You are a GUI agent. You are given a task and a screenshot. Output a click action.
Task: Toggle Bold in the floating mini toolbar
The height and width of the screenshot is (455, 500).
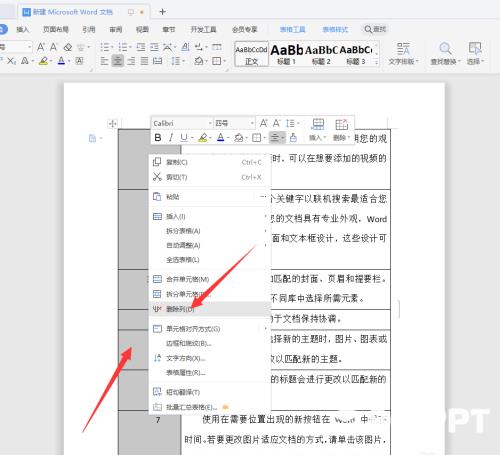158,137
